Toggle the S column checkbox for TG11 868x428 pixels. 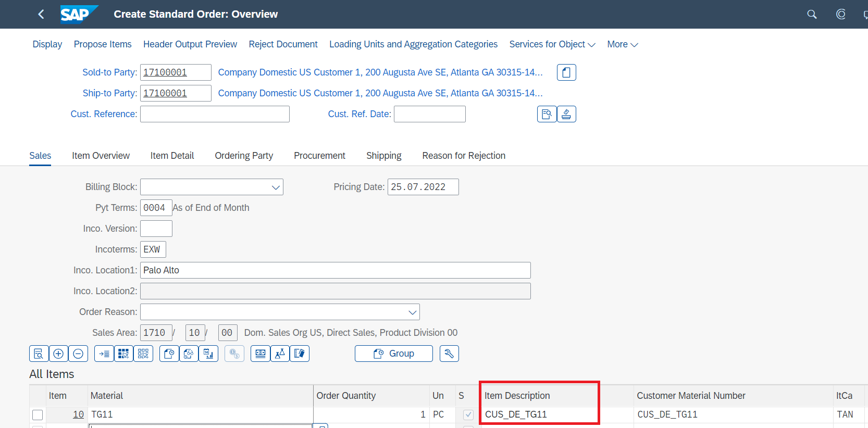click(468, 415)
